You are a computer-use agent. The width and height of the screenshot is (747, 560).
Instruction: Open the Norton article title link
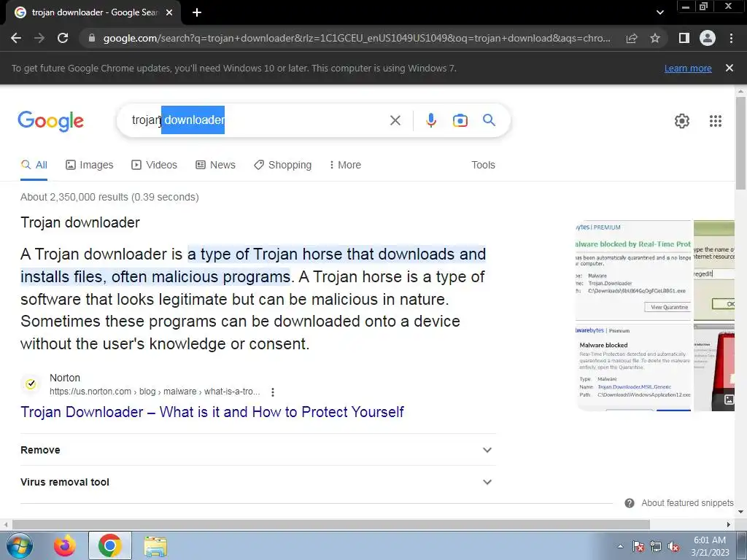point(212,412)
